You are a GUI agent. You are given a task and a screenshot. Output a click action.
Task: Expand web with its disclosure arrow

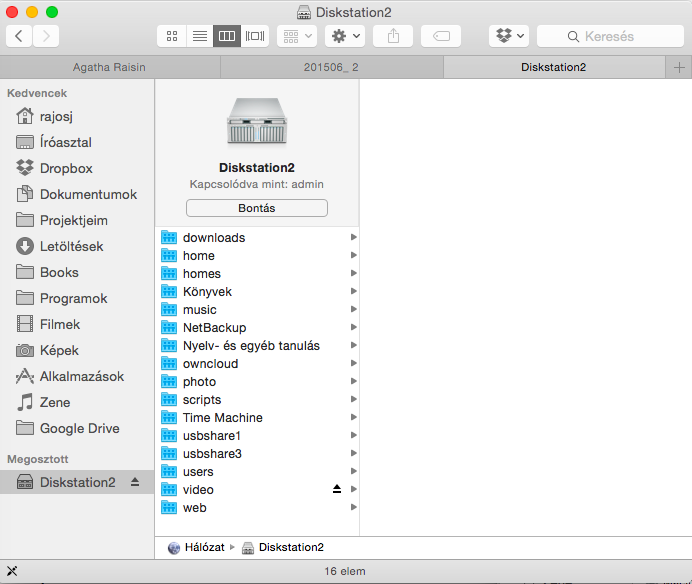354,507
